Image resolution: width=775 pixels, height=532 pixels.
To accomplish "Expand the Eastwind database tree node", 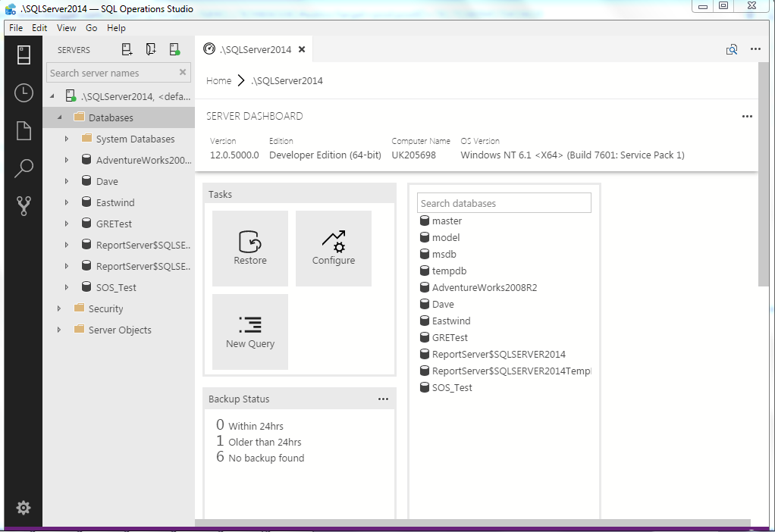I will pyautogui.click(x=67, y=202).
